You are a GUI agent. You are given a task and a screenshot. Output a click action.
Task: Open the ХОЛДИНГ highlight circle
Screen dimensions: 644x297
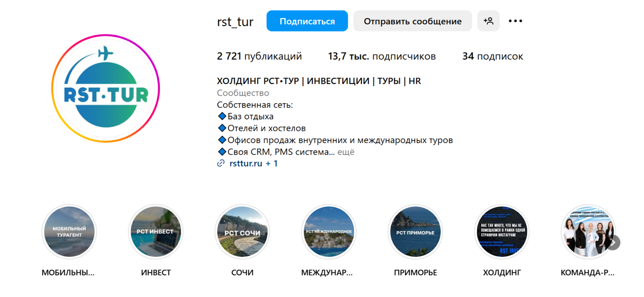(502, 232)
